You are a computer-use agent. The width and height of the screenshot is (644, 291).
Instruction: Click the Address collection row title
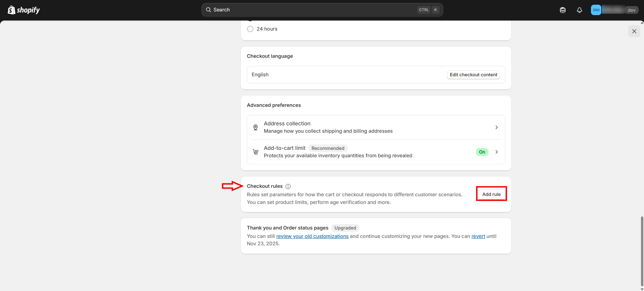tap(287, 124)
